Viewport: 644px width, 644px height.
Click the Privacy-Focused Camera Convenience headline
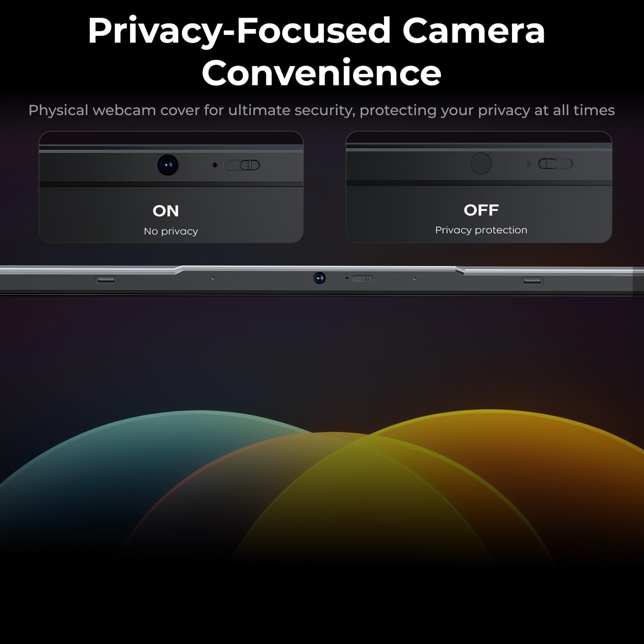point(317,51)
